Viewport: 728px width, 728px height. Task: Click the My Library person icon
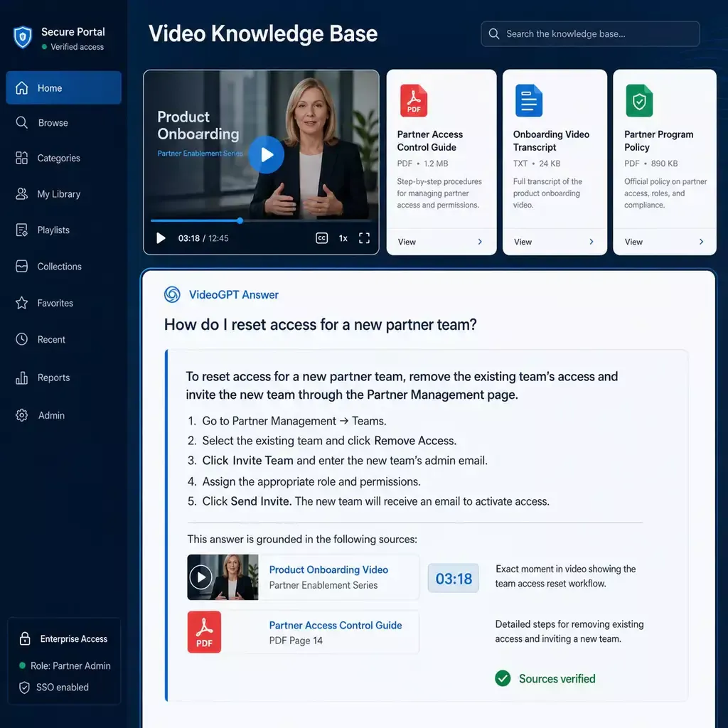(x=22, y=193)
